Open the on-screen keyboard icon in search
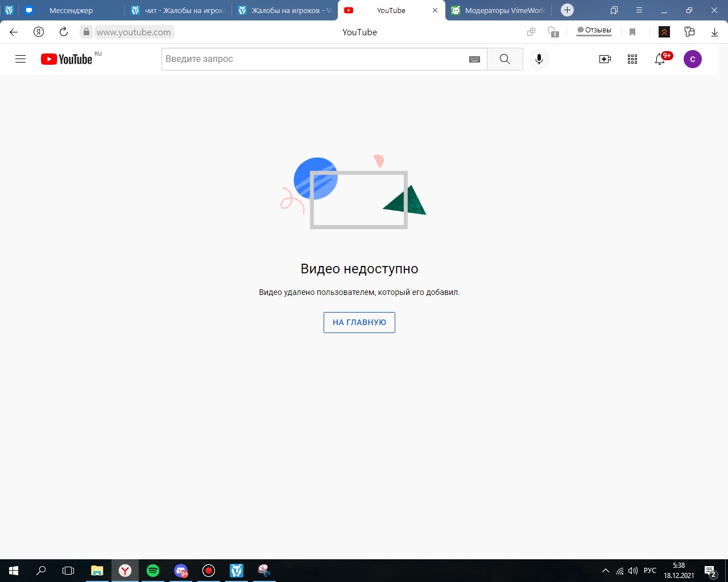The width and height of the screenshot is (728, 582). pyautogui.click(x=474, y=59)
